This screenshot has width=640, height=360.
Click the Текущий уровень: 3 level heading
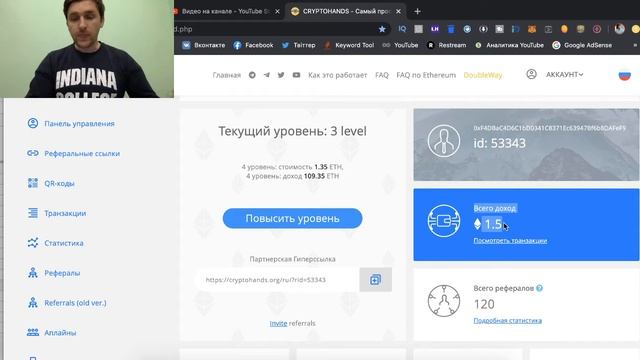click(292, 131)
